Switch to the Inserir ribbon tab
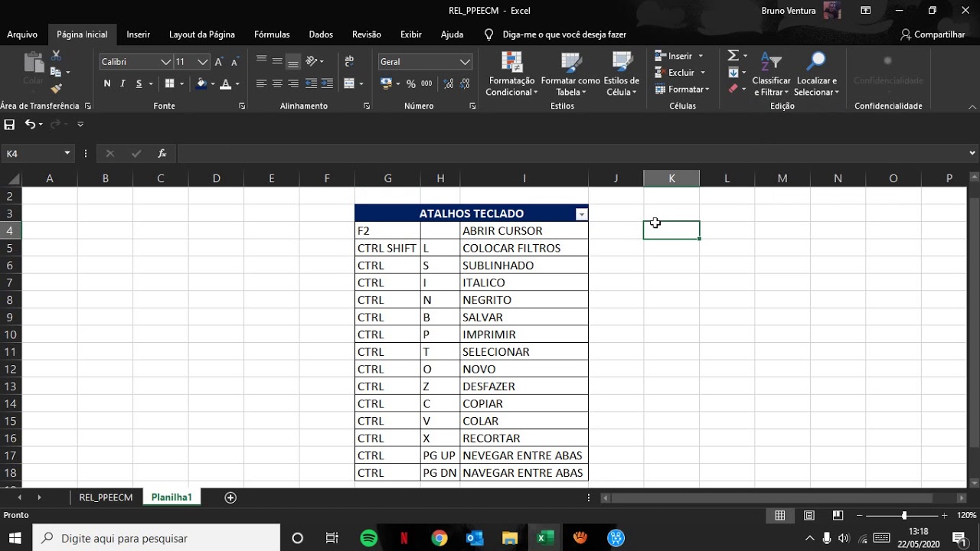 (x=139, y=34)
